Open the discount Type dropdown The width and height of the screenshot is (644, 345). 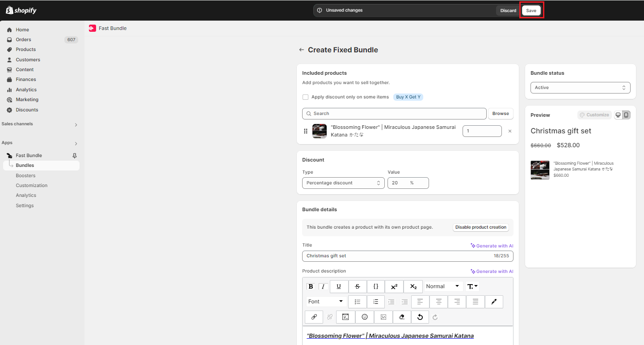pyautogui.click(x=343, y=183)
